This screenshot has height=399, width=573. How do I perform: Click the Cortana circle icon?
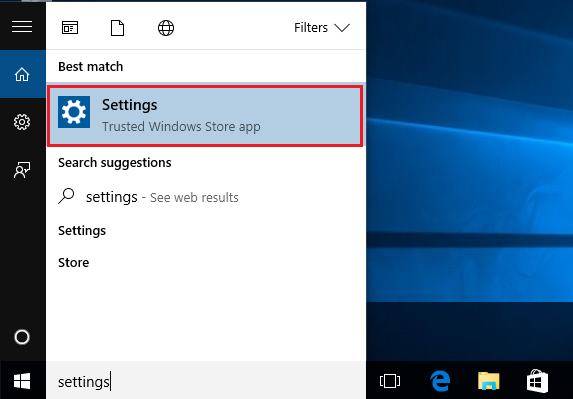tap(22, 337)
